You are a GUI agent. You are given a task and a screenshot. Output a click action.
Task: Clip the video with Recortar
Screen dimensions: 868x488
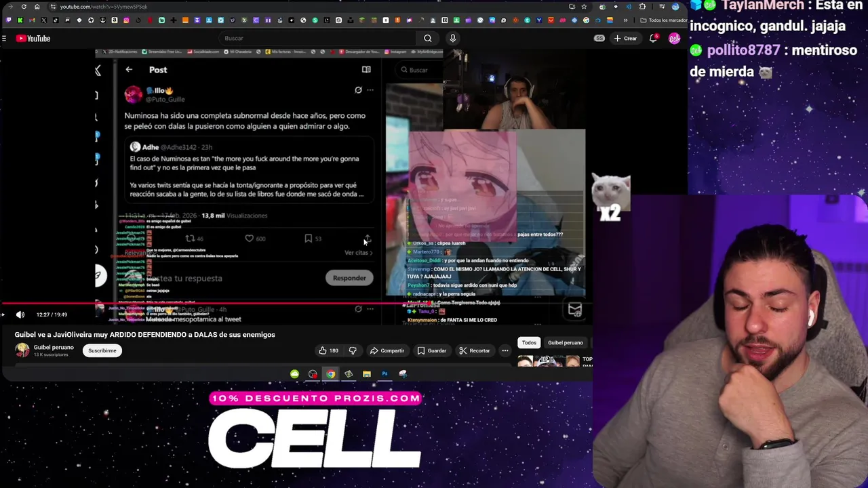(474, 350)
